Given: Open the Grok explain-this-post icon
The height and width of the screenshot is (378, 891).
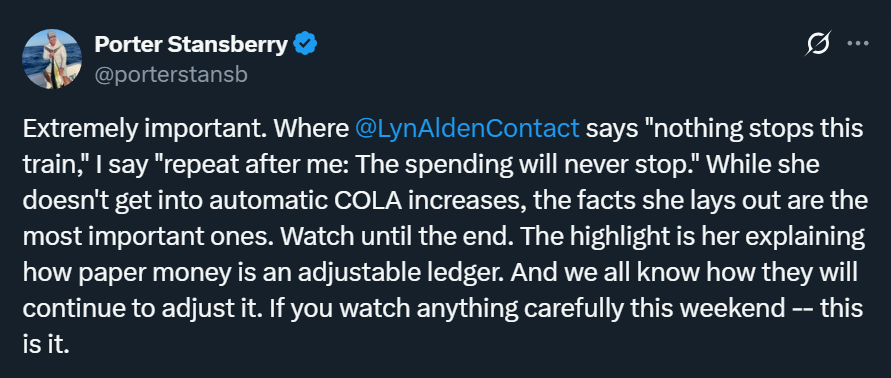Looking at the screenshot, I should pos(818,43).
